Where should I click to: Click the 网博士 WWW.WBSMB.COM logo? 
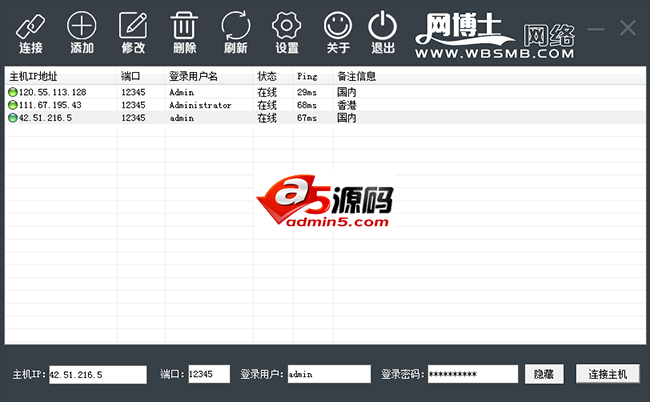point(495,35)
